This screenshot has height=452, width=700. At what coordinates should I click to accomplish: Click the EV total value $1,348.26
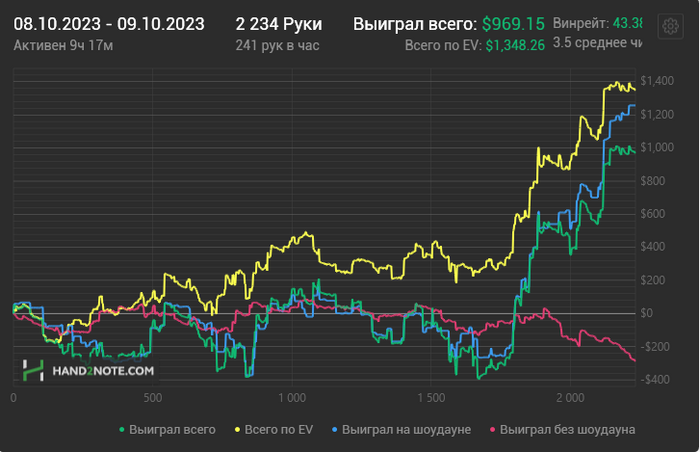[515, 45]
